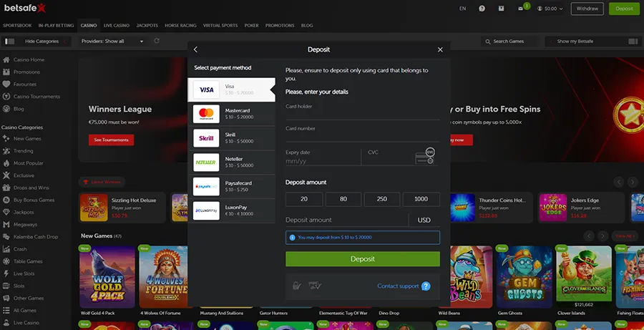Click the Live Slots lightning icon
644x330 pixels.
click(x=6, y=273)
